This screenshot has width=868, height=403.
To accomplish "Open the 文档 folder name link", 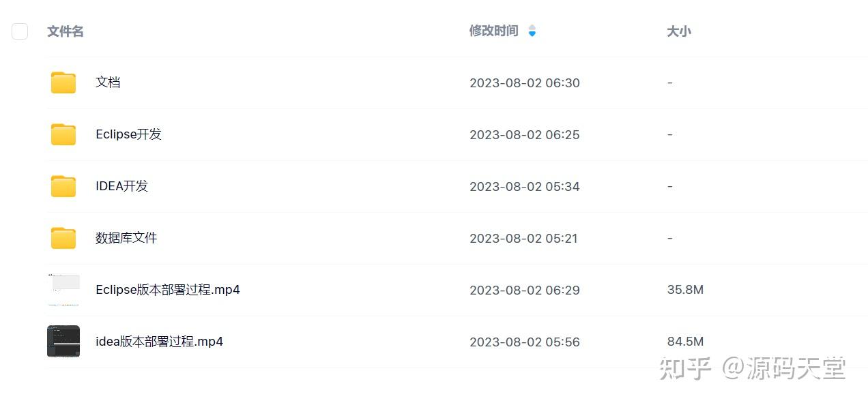I will tap(108, 83).
